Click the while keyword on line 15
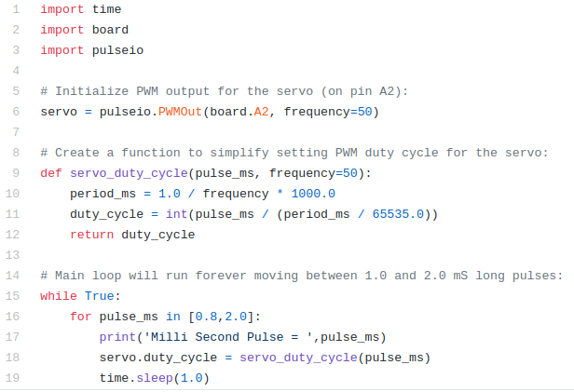Screen dimensions: 574x392 [x=59, y=296]
